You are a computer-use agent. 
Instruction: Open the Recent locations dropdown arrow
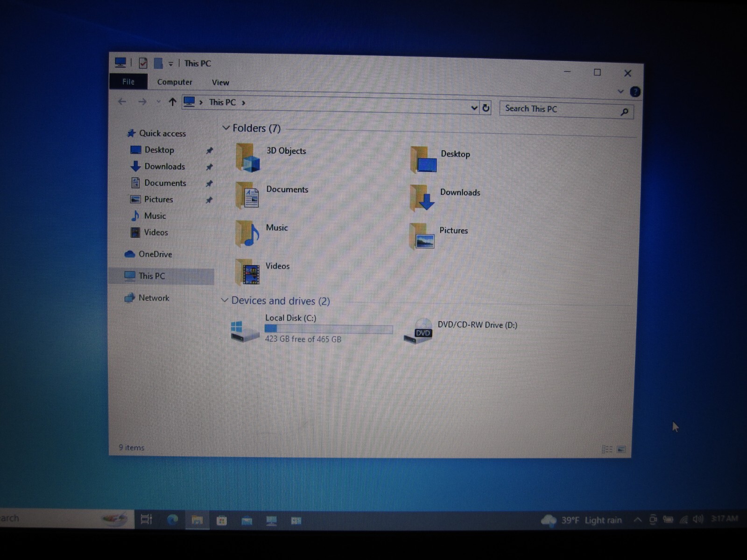158,102
